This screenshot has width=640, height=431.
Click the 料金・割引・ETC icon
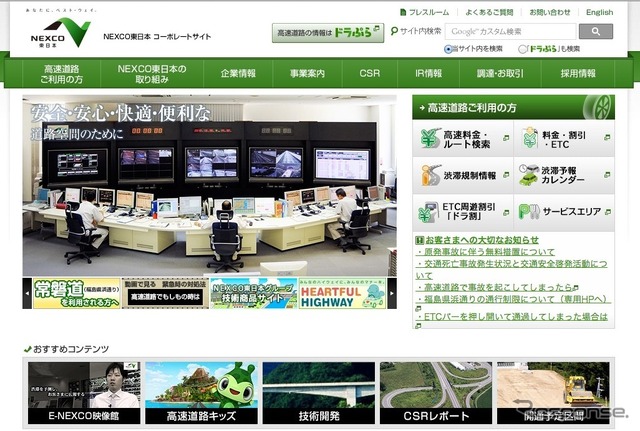click(529, 138)
